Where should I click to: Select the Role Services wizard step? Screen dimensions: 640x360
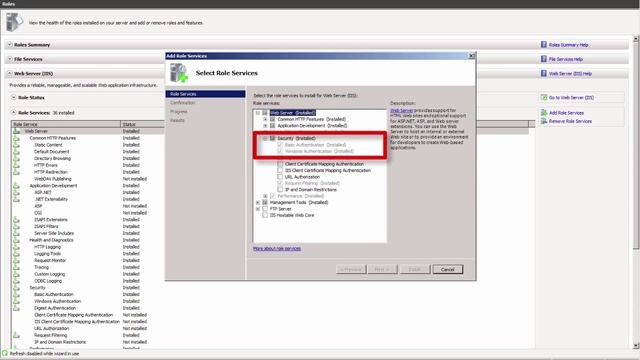[x=205, y=94]
